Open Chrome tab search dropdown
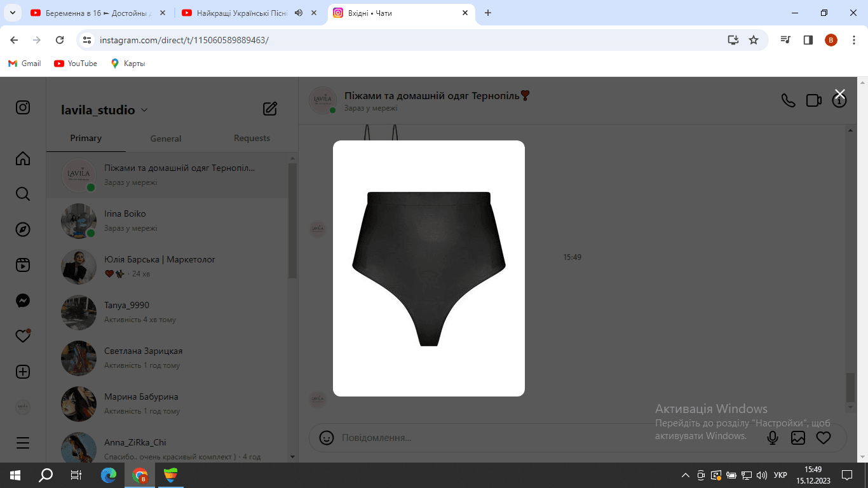 click(x=12, y=13)
